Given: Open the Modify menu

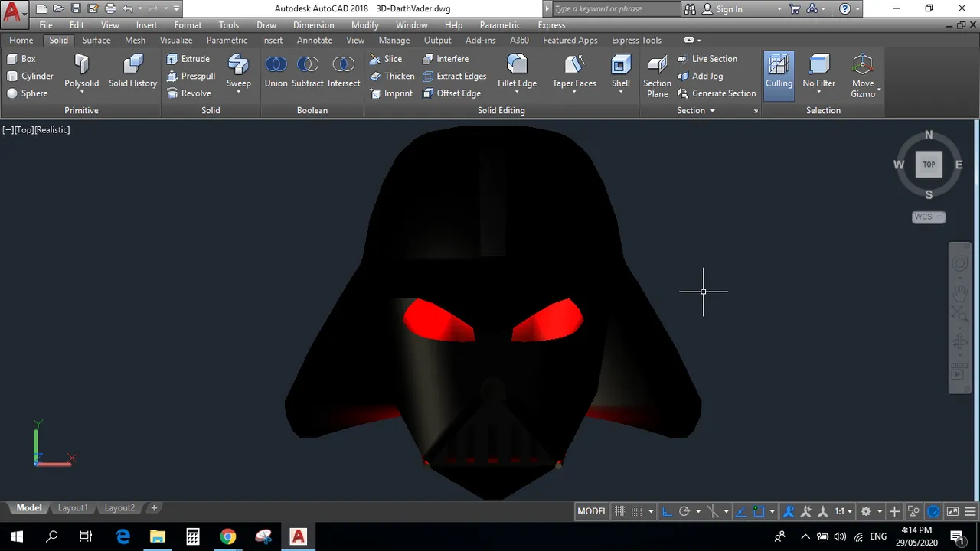Looking at the screenshot, I should tap(364, 25).
